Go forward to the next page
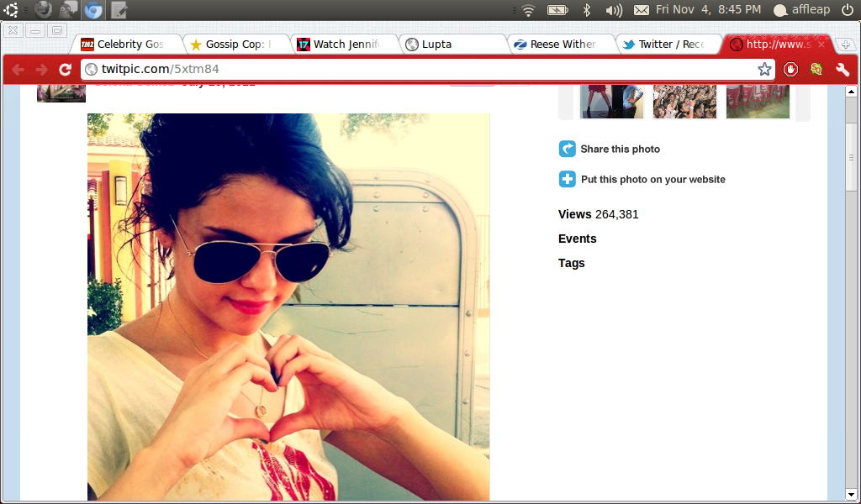 (42, 69)
